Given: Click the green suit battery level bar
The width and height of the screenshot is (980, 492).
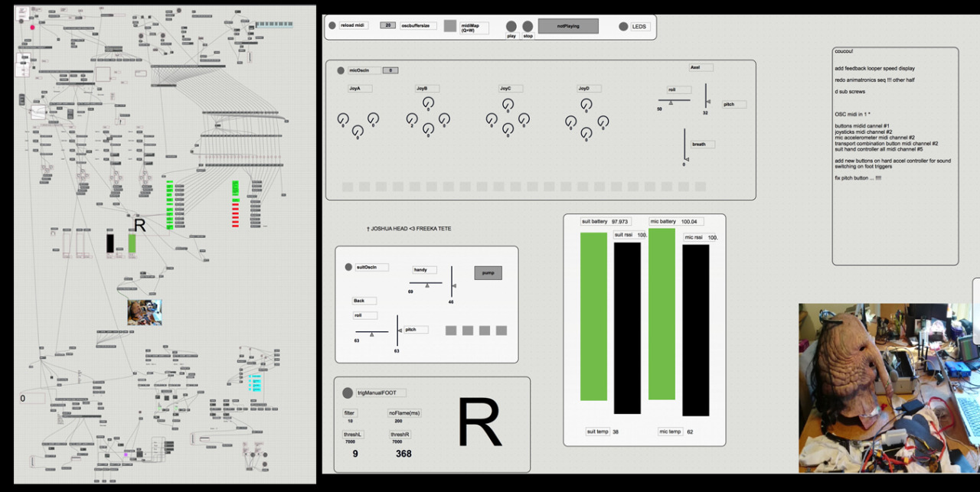Looking at the screenshot, I should [x=593, y=316].
